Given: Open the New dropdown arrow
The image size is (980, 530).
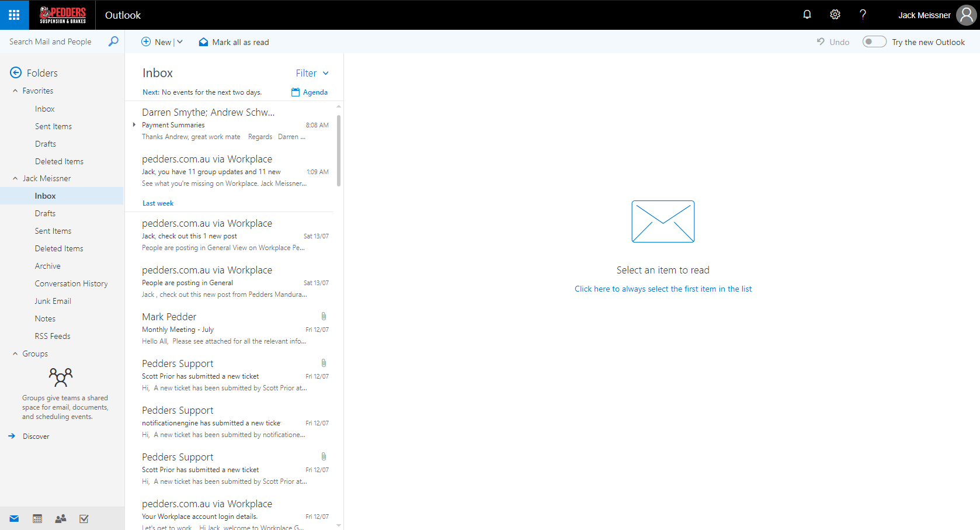Looking at the screenshot, I should click(180, 42).
